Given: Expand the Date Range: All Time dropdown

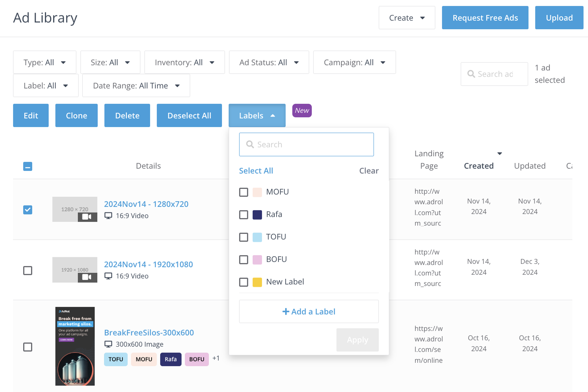Looking at the screenshot, I should pyautogui.click(x=136, y=86).
